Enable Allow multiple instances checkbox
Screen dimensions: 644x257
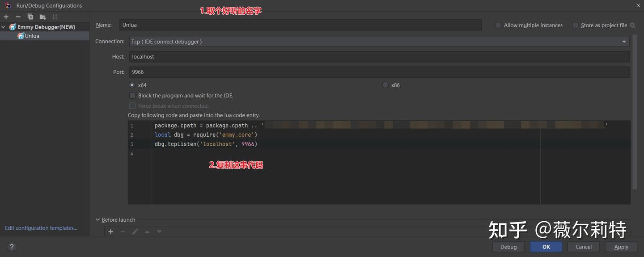498,25
